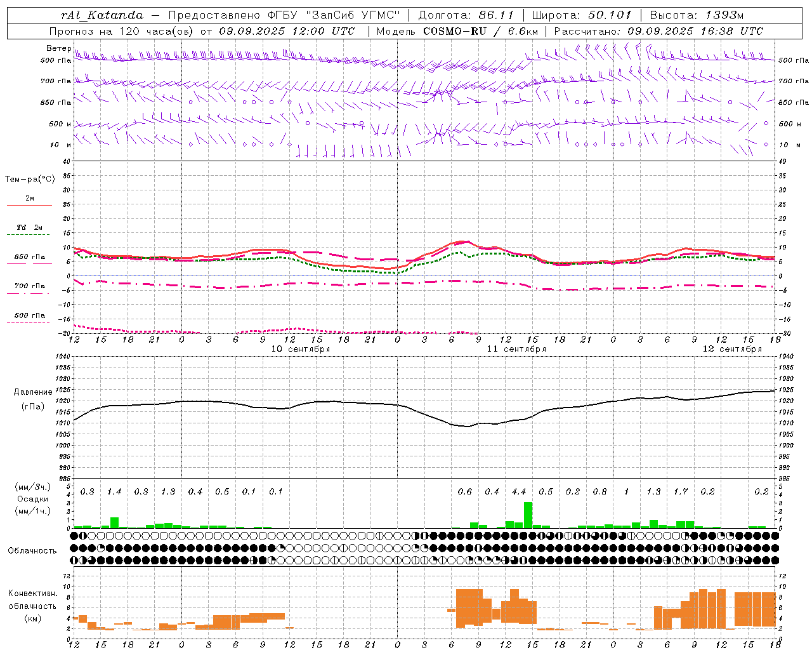This screenshot has width=812, height=650.
Task: Click the 0.8 precipitation total
Action: click(599, 491)
